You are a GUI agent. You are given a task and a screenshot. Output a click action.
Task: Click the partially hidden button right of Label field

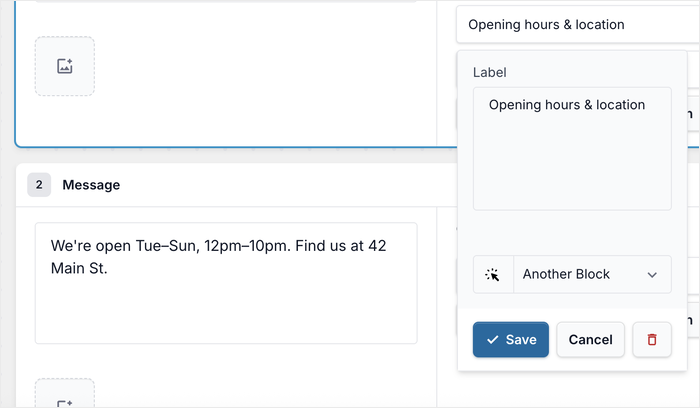(x=693, y=112)
